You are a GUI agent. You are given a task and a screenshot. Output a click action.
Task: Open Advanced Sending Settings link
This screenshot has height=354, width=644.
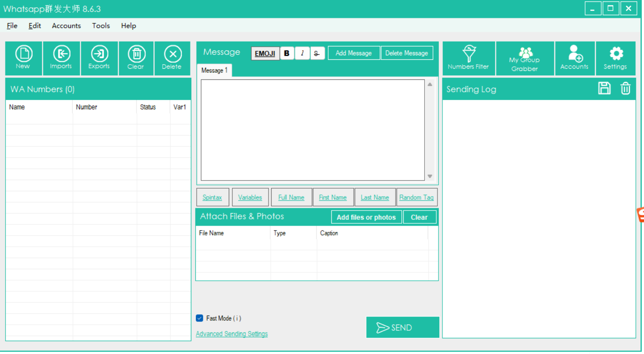231,334
